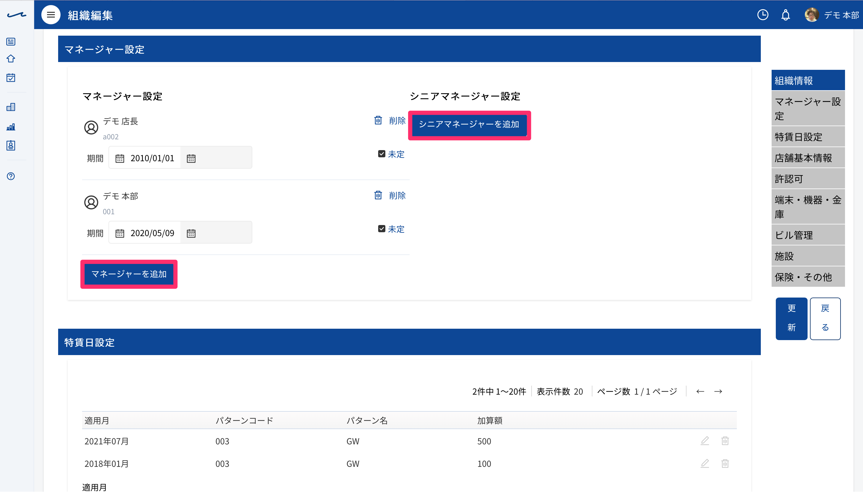Edit the 2021年07月 row with pencil icon
Image resolution: width=863 pixels, height=504 pixels.
tap(705, 441)
